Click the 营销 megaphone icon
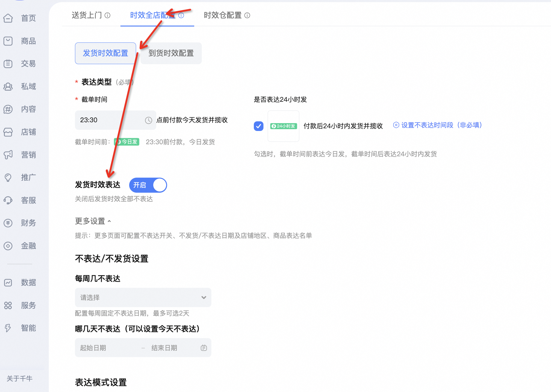551x392 pixels. (8, 155)
